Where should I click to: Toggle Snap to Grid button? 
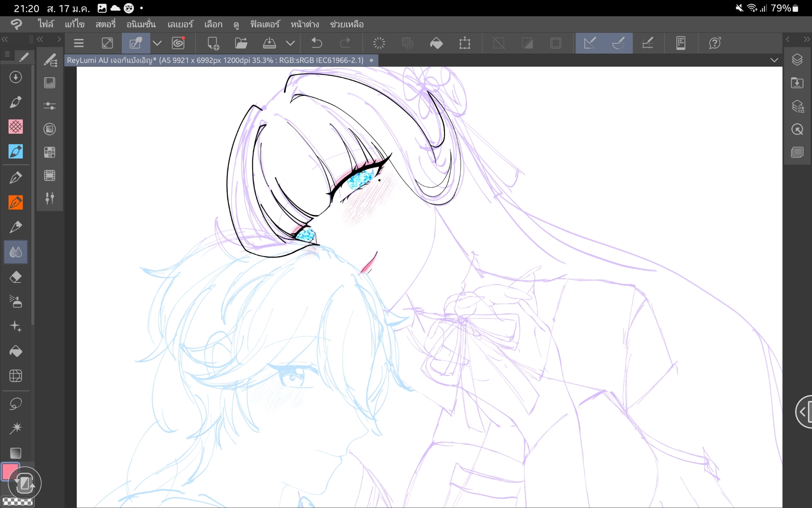point(648,43)
